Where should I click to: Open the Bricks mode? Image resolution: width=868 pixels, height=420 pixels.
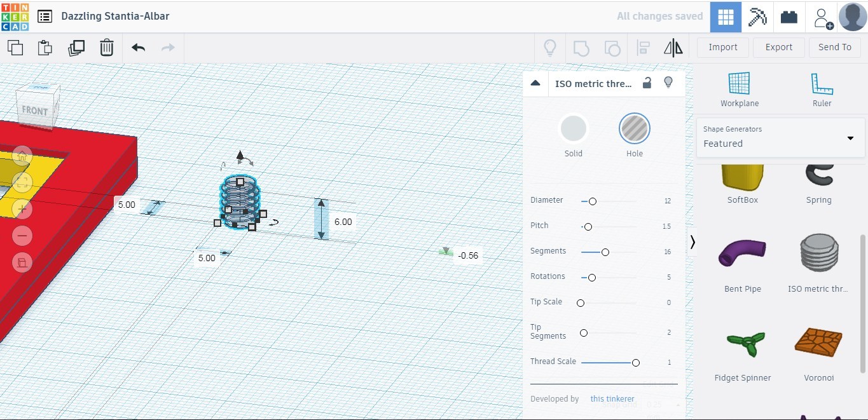tap(789, 17)
